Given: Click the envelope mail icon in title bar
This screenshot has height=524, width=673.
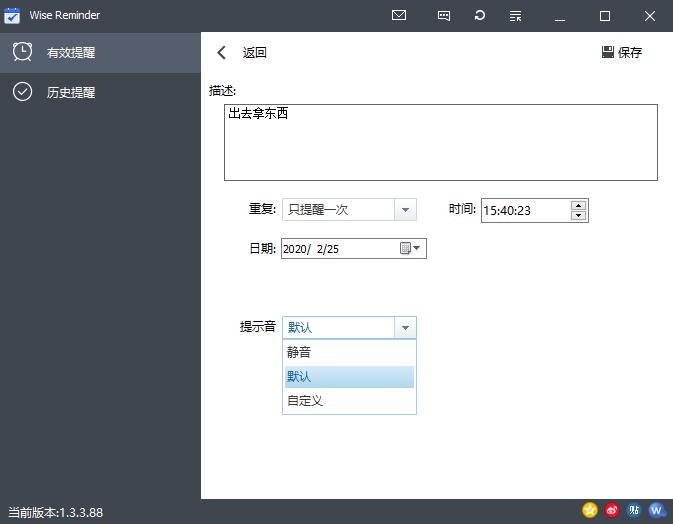Looking at the screenshot, I should (399, 16).
